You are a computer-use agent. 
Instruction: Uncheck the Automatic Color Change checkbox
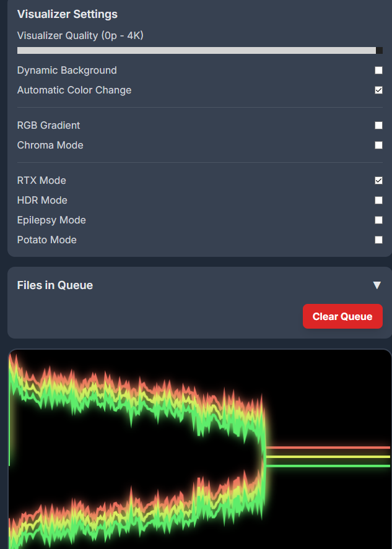point(378,90)
